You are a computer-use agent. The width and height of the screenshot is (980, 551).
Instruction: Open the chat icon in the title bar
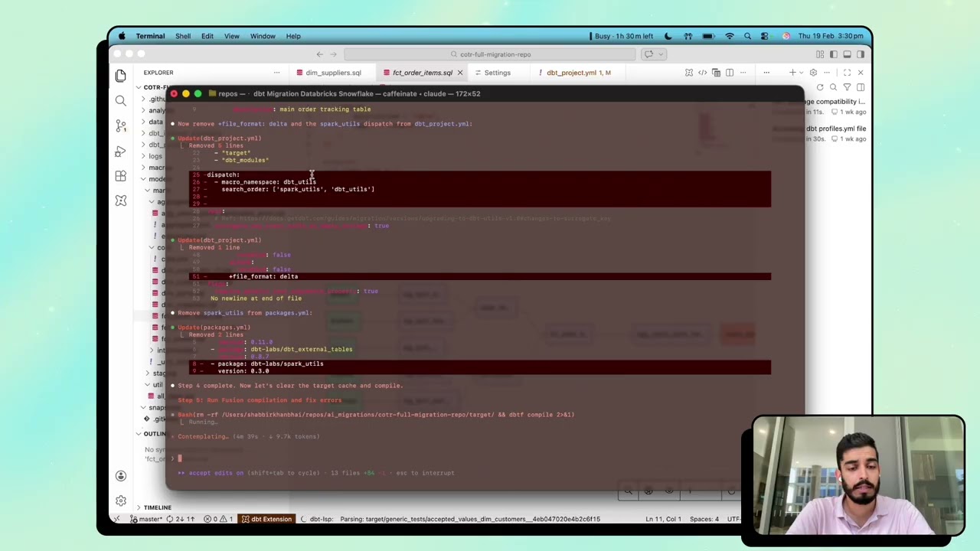(x=648, y=54)
